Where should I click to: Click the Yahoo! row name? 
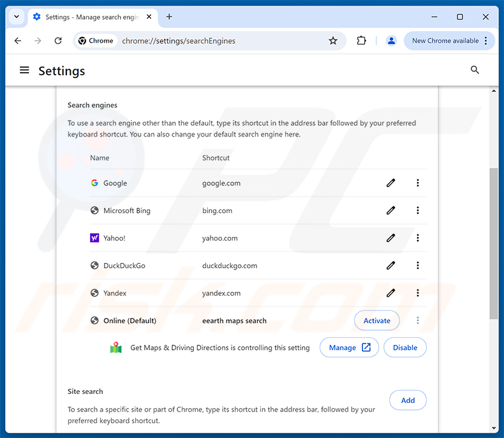pyautogui.click(x=114, y=238)
